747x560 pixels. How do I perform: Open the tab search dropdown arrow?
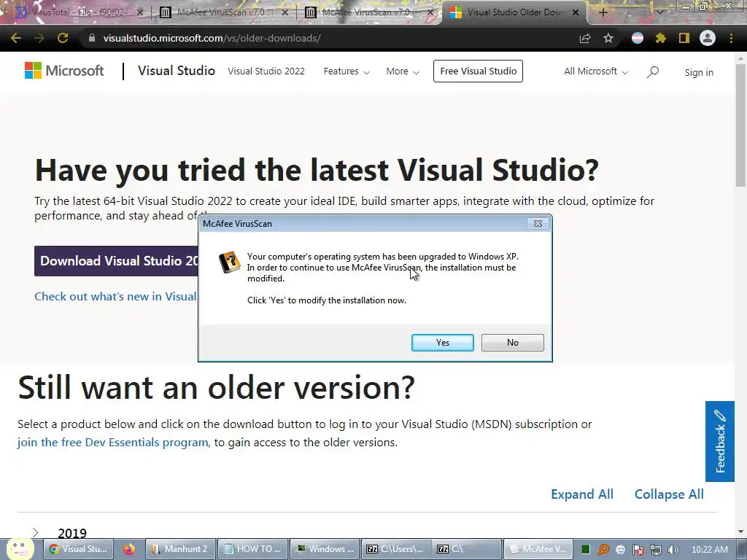tap(659, 12)
